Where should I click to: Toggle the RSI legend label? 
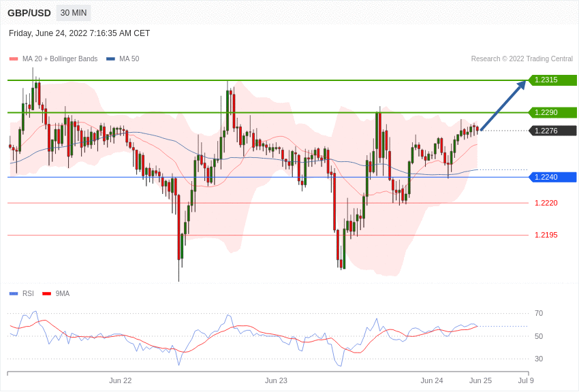click(28, 294)
